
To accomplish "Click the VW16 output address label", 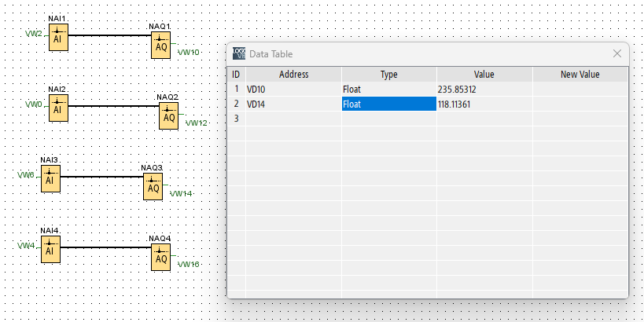I will (x=189, y=264).
